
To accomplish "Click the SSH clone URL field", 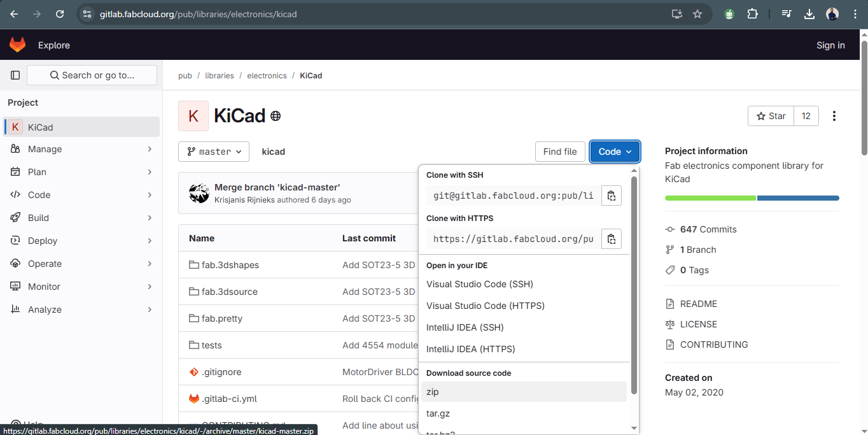I will pos(513,196).
